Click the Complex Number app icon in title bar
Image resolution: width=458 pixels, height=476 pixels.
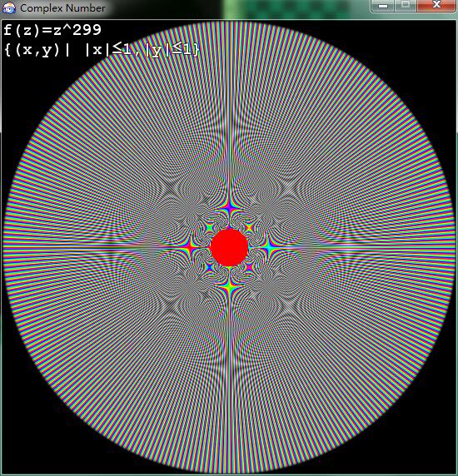point(8,7)
